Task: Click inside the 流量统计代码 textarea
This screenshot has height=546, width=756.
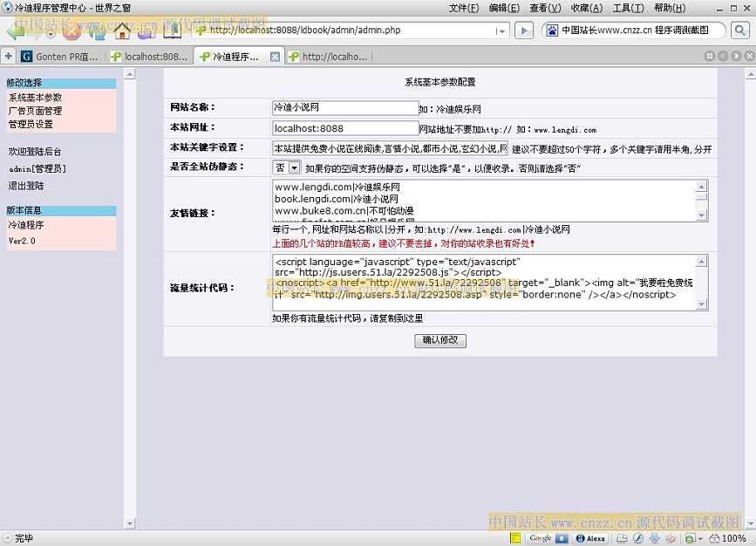Action: pos(484,283)
